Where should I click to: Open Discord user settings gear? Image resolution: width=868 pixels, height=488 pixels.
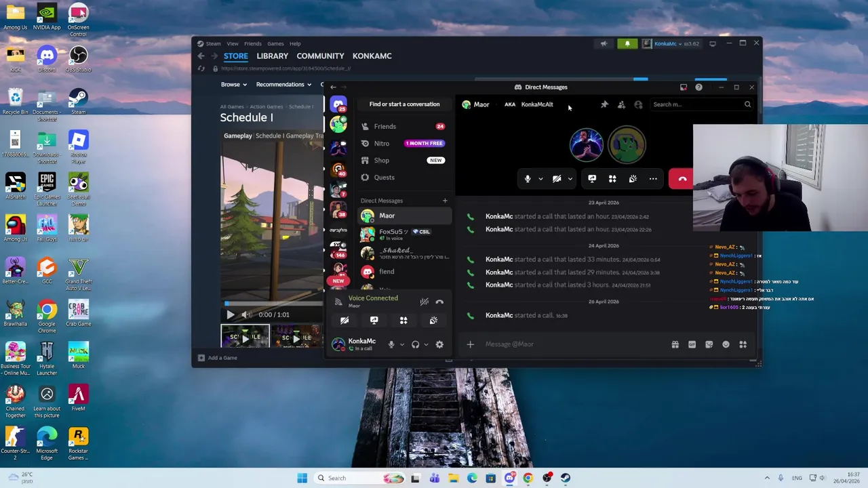click(x=439, y=344)
